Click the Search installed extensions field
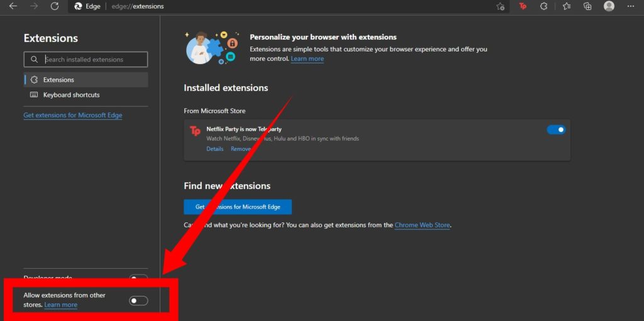 86,60
